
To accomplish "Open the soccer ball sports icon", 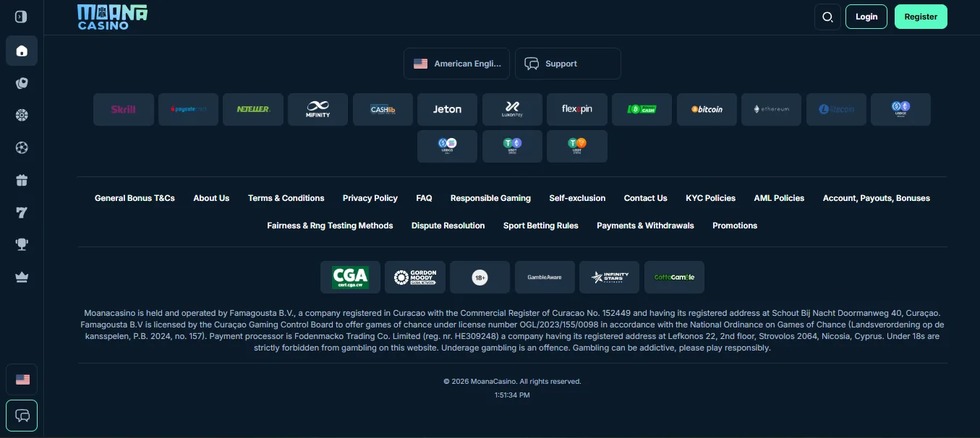I will pos(22,147).
